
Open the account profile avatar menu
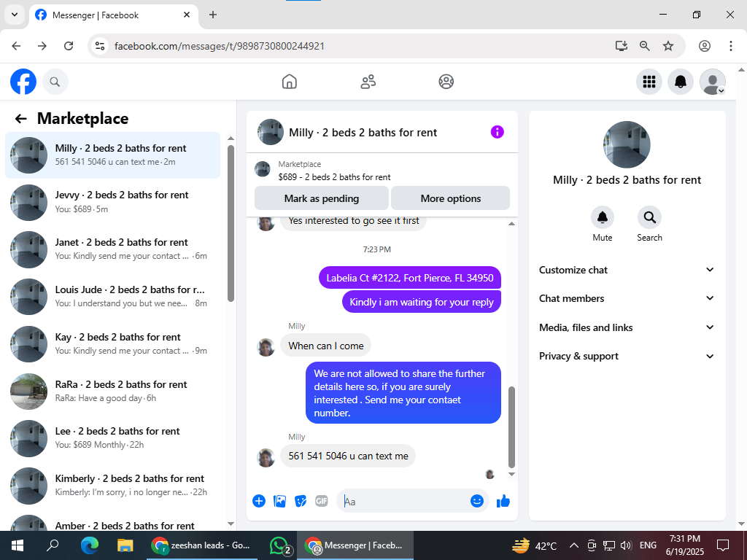712,82
